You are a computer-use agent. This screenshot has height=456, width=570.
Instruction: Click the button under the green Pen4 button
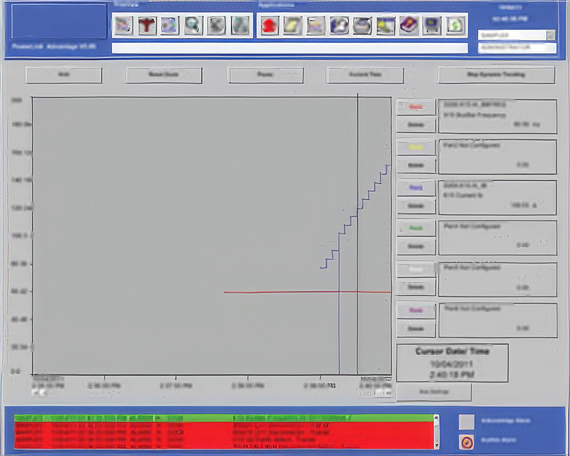pyautogui.click(x=416, y=247)
